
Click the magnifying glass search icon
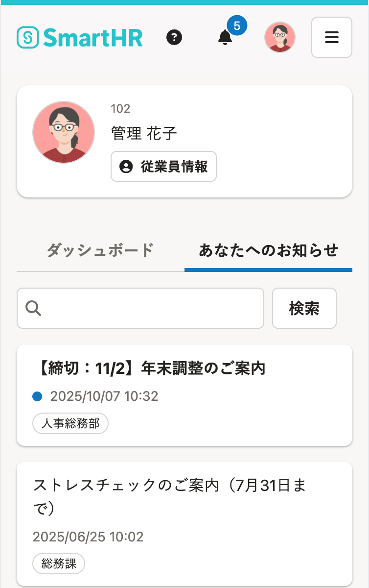click(x=33, y=308)
